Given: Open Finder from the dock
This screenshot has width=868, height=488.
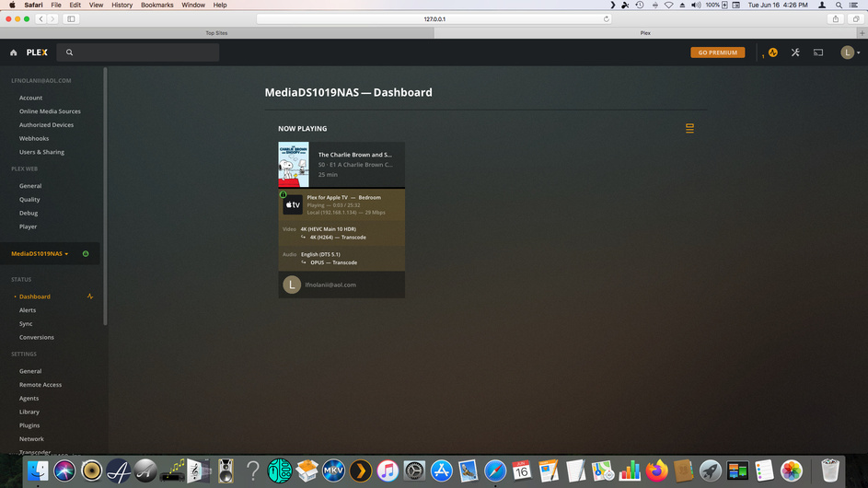Looking at the screenshot, I should tap(38, 471).
